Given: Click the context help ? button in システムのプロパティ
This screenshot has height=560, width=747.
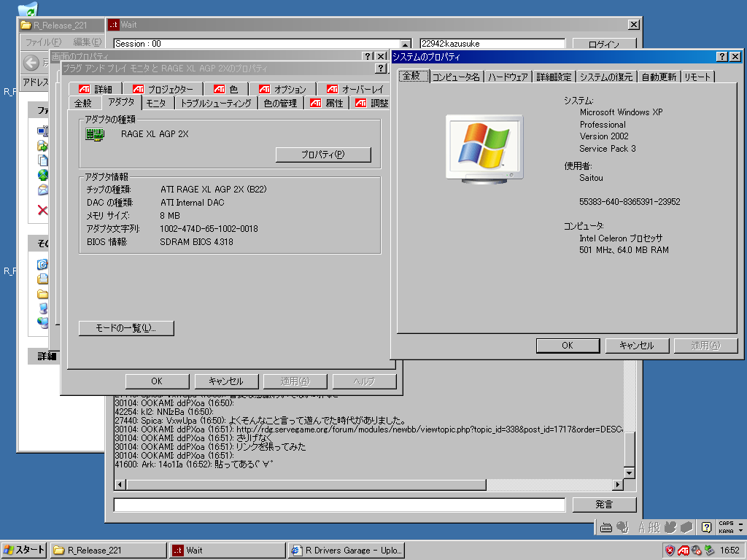Looking at the screenshot, I should (x=721, y=57).
